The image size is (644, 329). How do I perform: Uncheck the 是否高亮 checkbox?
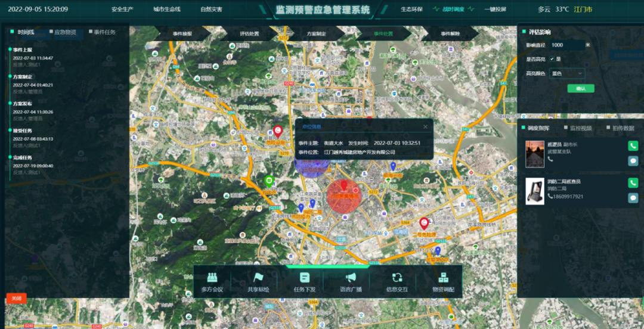click(x=552, y=59)
